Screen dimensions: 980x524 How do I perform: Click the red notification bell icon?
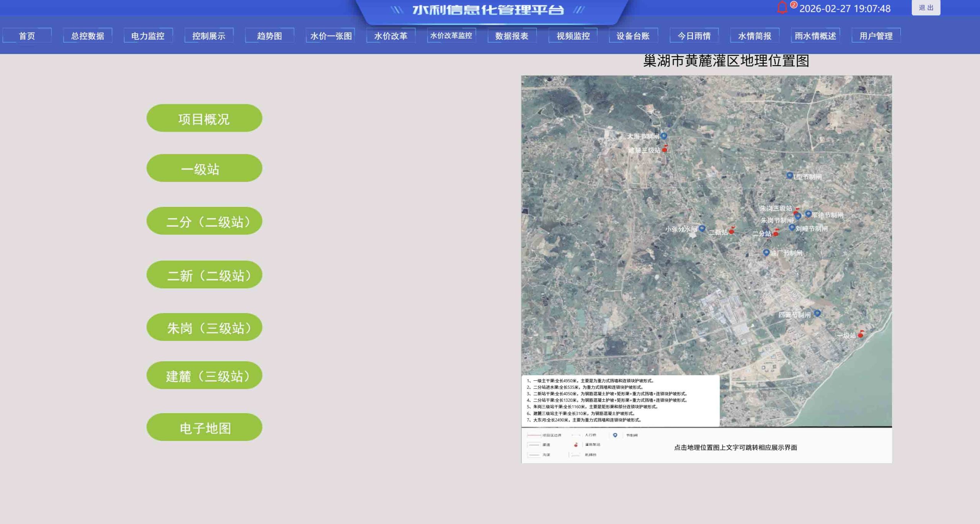point(782,8)
